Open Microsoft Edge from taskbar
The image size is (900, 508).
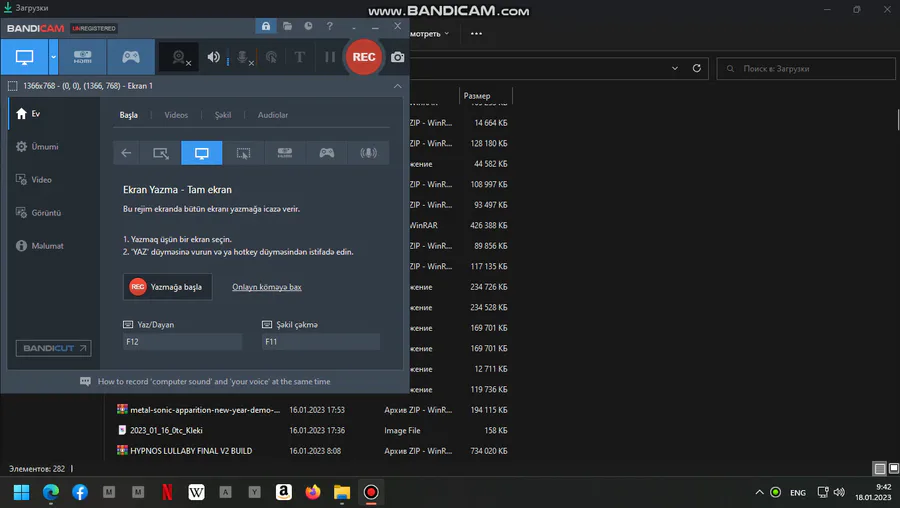pos(51,493)
